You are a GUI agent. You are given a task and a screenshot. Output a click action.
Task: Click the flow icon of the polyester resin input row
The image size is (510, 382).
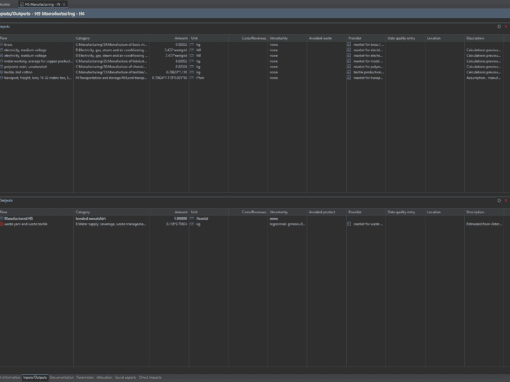[2, 67]
